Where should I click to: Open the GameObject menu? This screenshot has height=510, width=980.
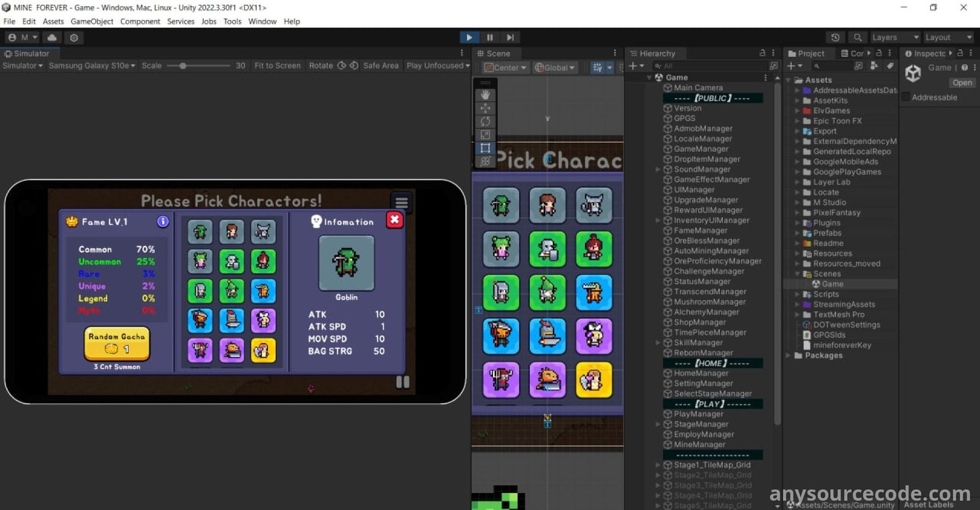click(x=92, y=21)
